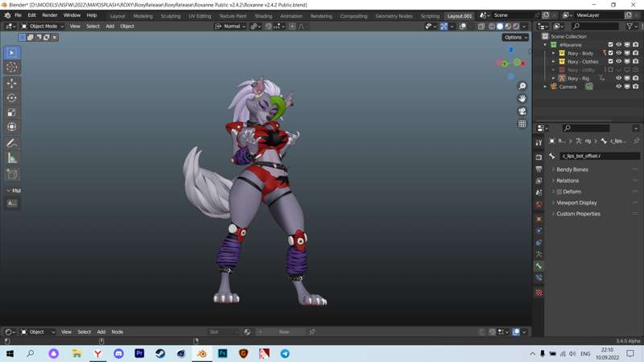Open Normal transform orientation dropdown
The height and width of the screenshot is (362, 644).
230,27
